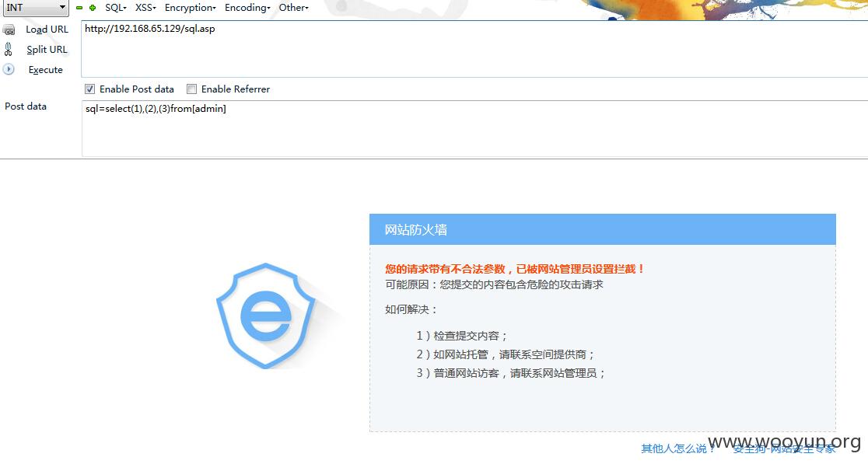Click the 检查提交内容 list item
This screenshot has height=464, width=868.
pos(462,336)
